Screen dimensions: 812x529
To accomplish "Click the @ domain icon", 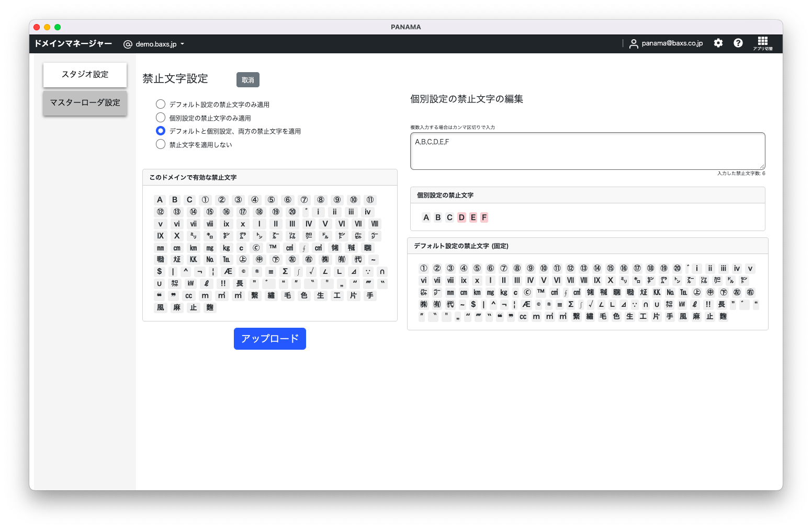I will pos(128,44).
